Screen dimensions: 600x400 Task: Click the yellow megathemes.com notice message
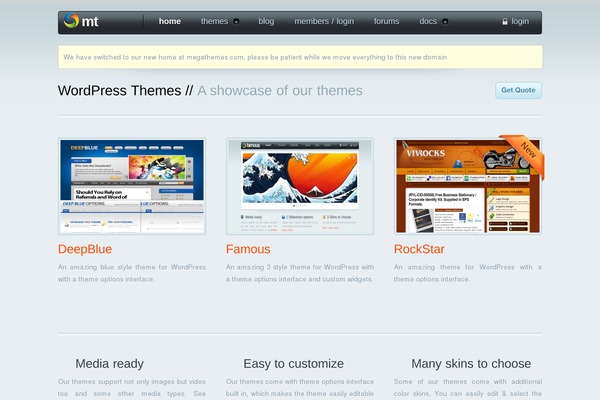pos(300,57)
